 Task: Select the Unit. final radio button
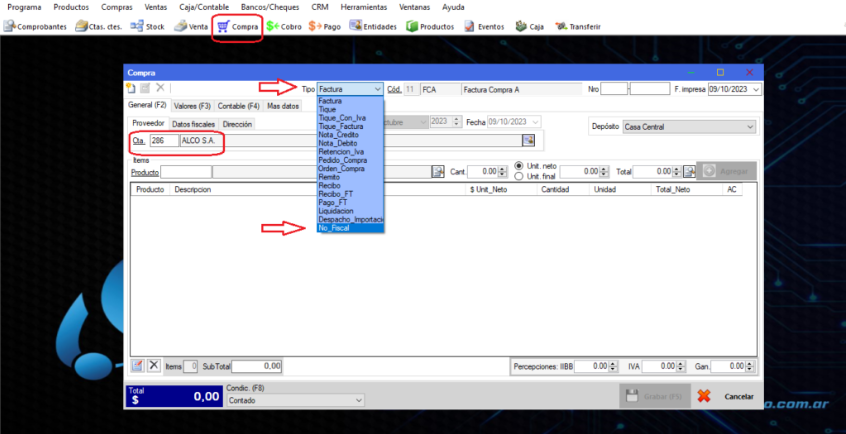519,176
